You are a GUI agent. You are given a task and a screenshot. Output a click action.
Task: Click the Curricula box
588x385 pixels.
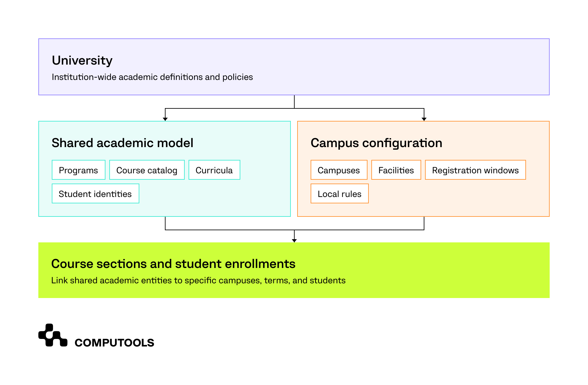[x=214, y=170]
